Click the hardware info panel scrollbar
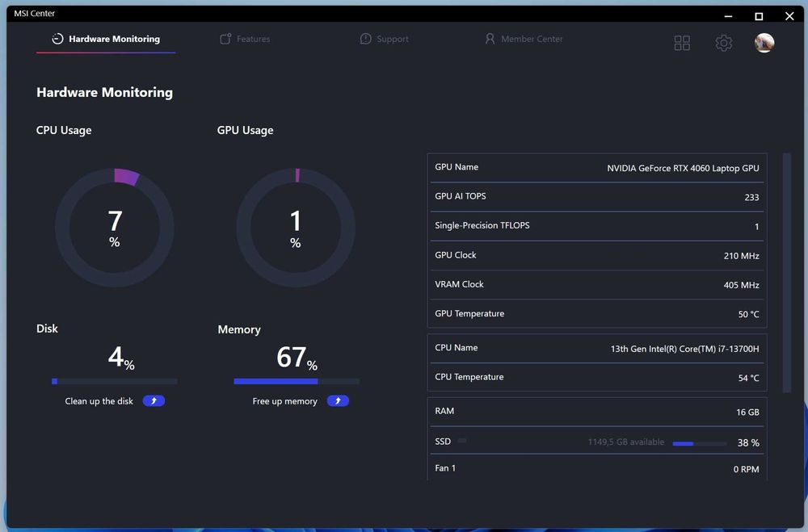Image resolution: width=808 pixels, height=532 pixels. point(786,273)
